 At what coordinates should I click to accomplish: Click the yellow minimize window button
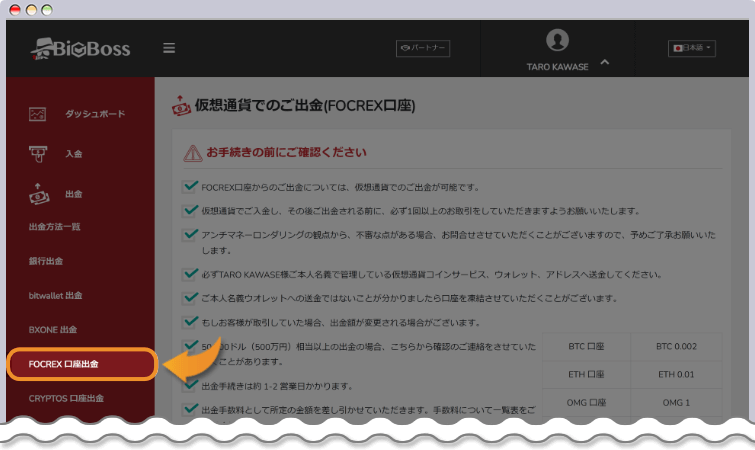31,10
